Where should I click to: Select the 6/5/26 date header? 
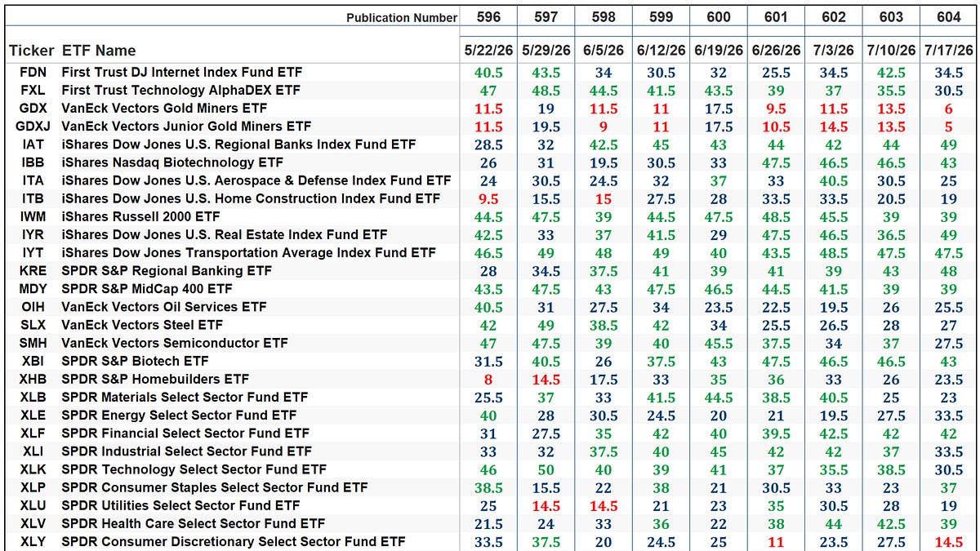coord(604,51)
